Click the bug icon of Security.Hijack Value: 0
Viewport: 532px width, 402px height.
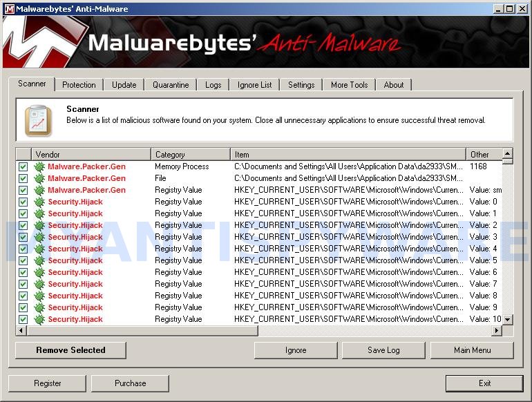pos(39,202)
